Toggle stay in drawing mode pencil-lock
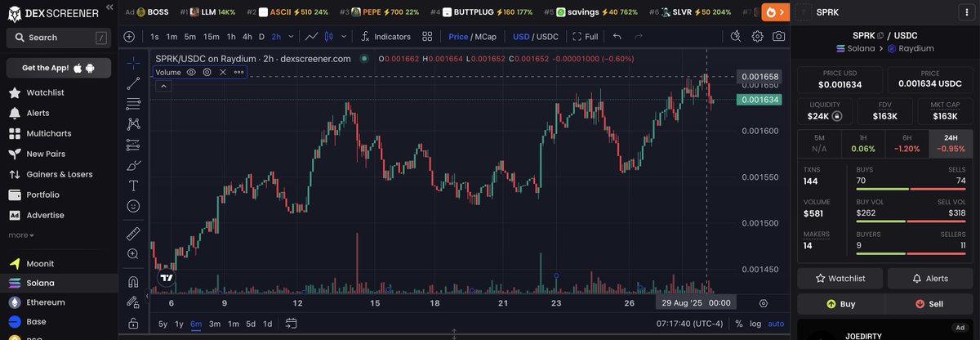Viewport: 980px width, 340px height. [133, 302]
